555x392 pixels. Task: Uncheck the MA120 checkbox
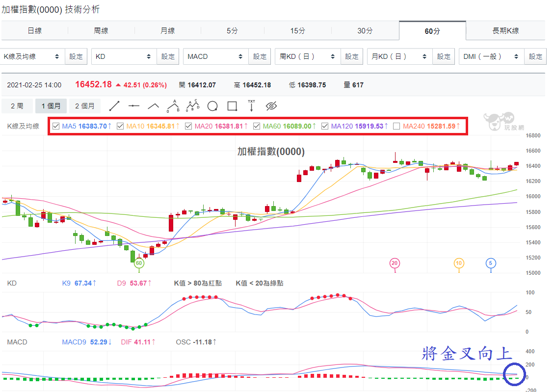click(x=325, y=126)
